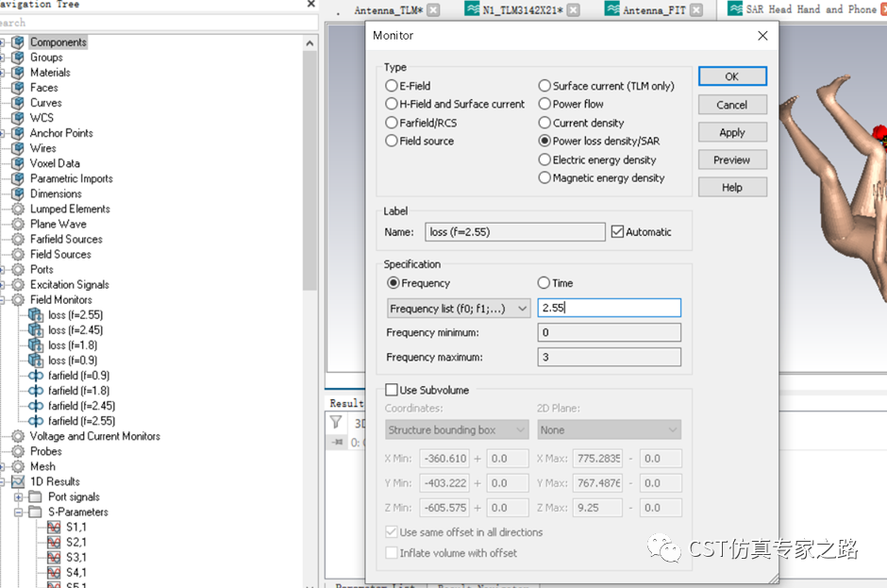Click the Farfield Sources gear icon
This screenshot has width=887, height=588.
coord(18,240)
